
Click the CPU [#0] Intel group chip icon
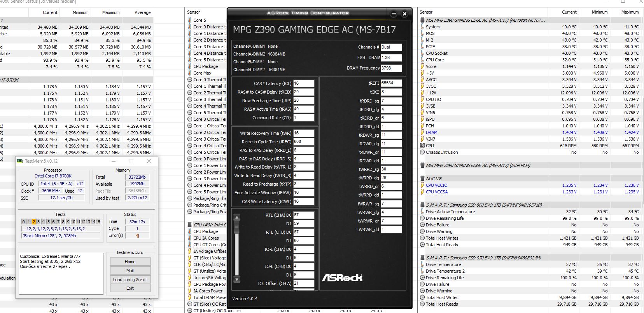(x=190, y=224)
